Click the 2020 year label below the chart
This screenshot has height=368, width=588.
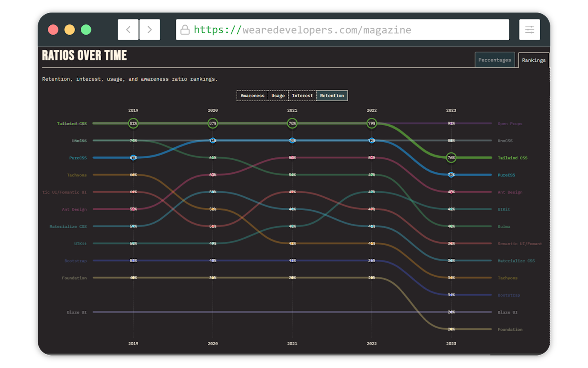pos(213,343)
